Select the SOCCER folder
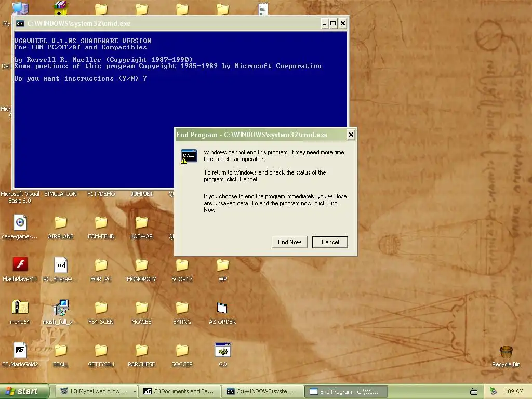The image size is (532, 399). click(182, 351)
